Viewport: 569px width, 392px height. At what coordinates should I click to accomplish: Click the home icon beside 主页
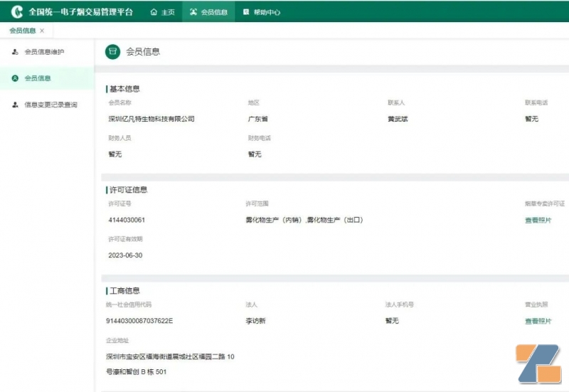point(154,12)
